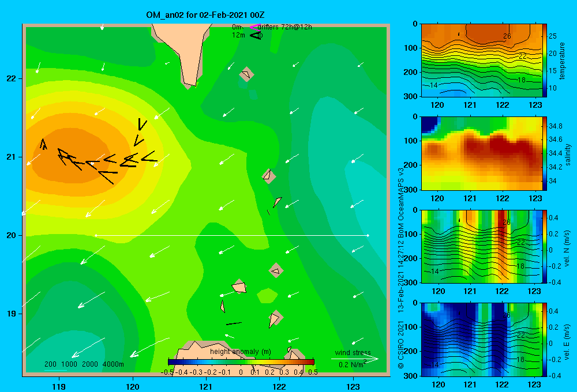577x392 pixels.
Task: Click the '-0.5' tick on height anomaly bar
Action: click(167, 372)
